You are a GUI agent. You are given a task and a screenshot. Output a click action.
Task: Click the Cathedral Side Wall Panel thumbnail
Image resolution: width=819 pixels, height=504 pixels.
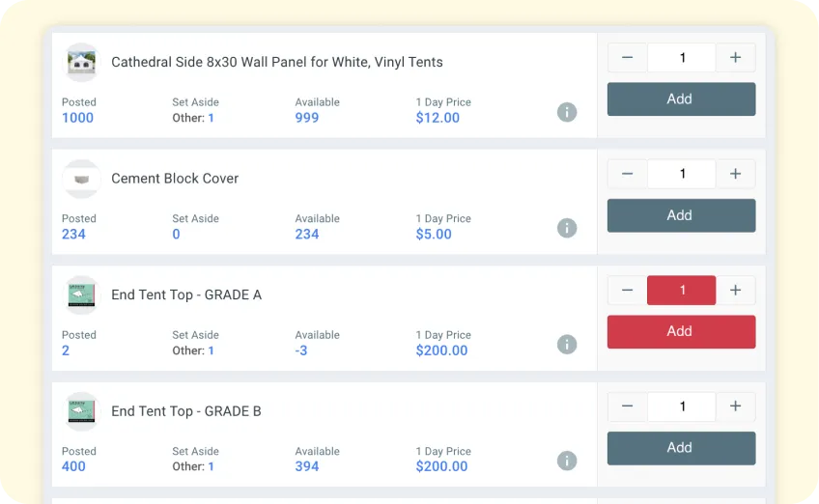point(81,63)
